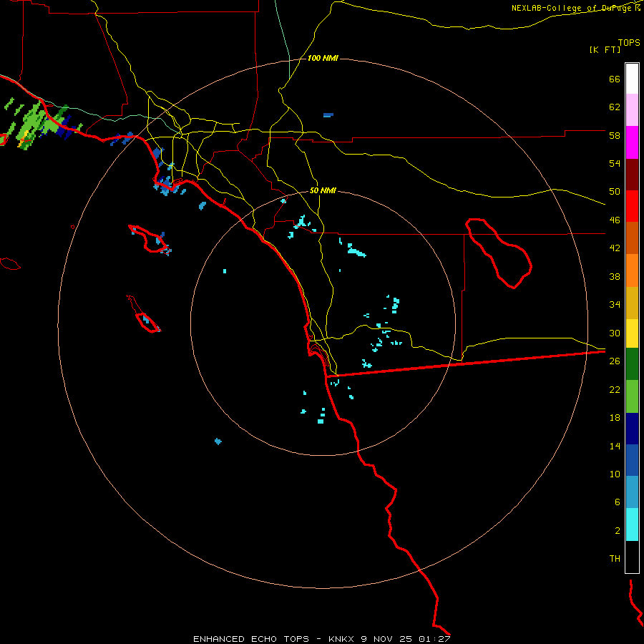644x644 pixels.
Task: Click the "46" legend value
Action: tap(615, 220)
